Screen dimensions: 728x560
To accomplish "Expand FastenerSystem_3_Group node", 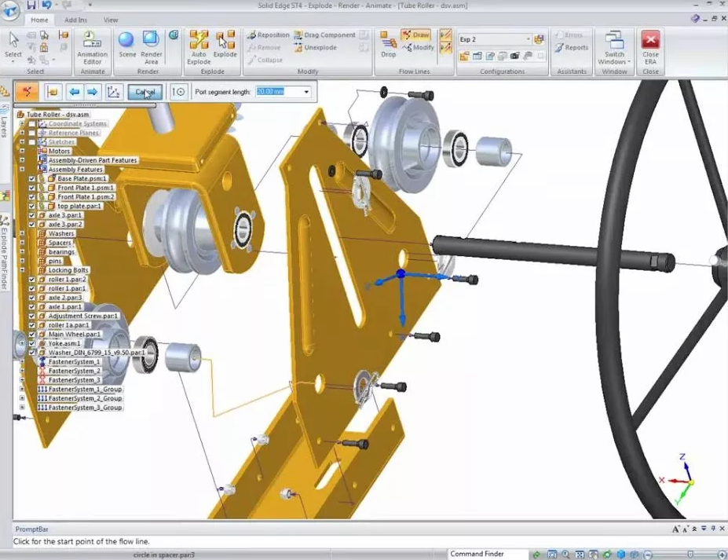I will click(22, 408).
